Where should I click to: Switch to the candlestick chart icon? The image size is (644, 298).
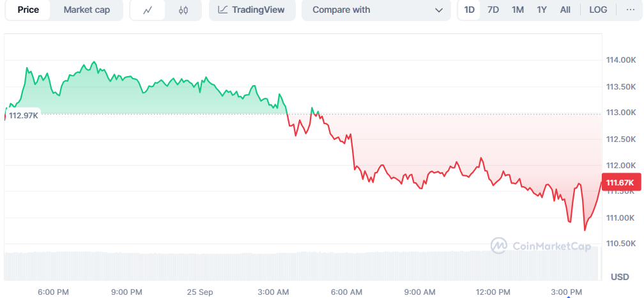[183, 10]
